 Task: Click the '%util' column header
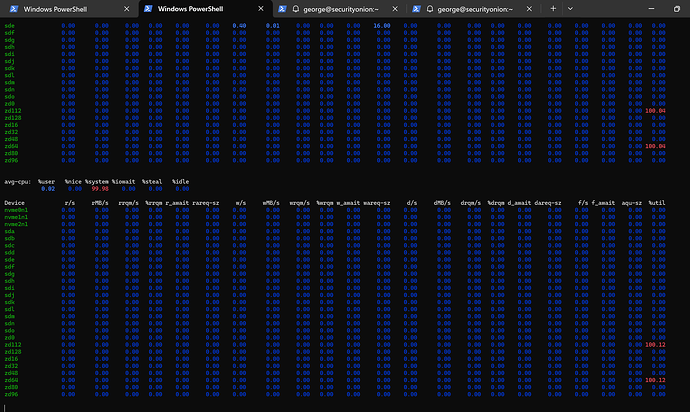657,203
